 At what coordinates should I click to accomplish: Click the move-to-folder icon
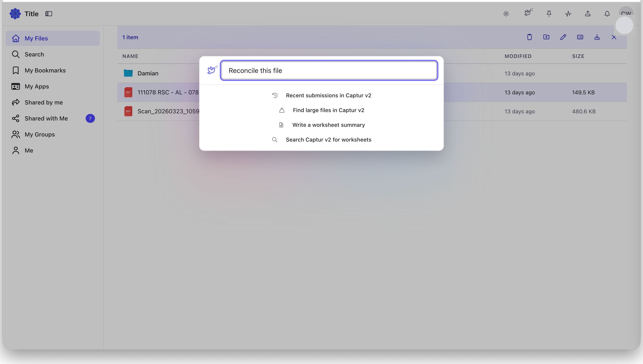pos(546,37)
